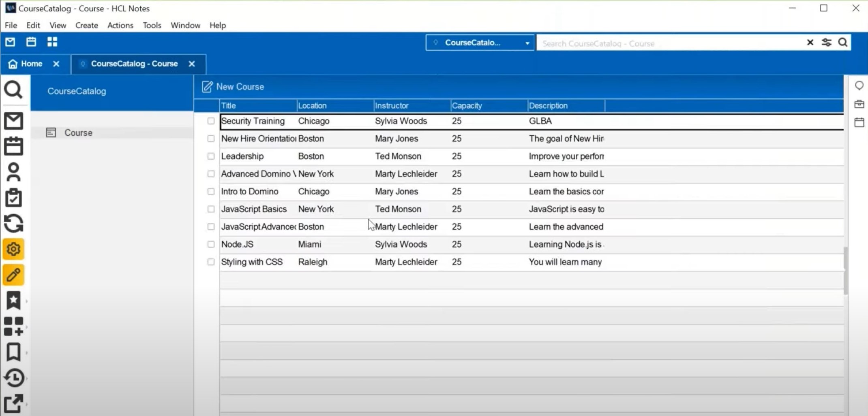Open the yellow pencil Designer icon
Screen dimensions: 868x416
13,275
